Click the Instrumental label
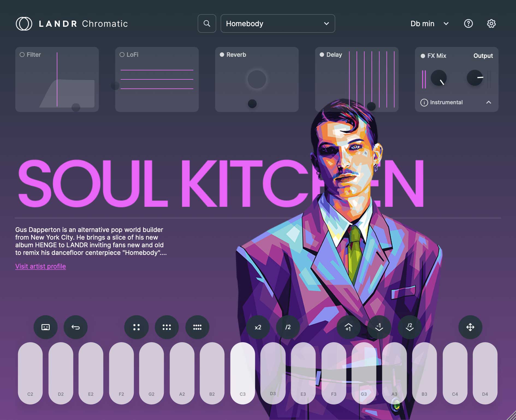 coord(446,102)
